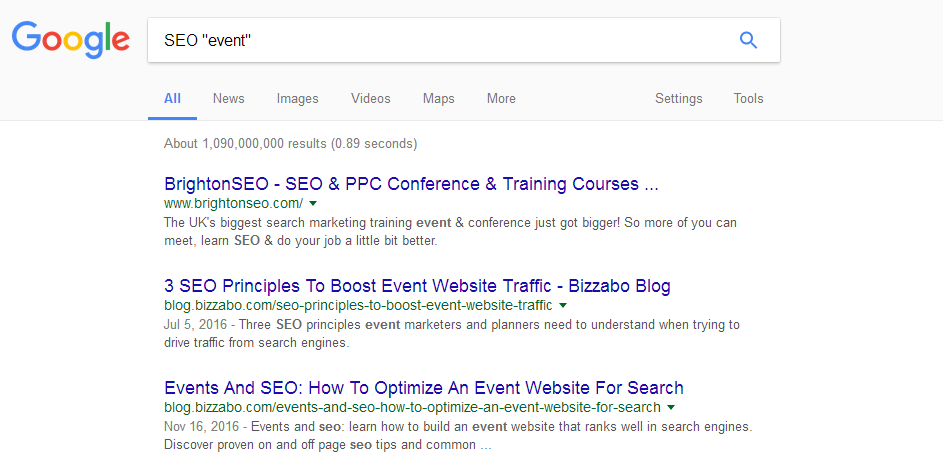Select the All results tab

click(x=172, y=99)
